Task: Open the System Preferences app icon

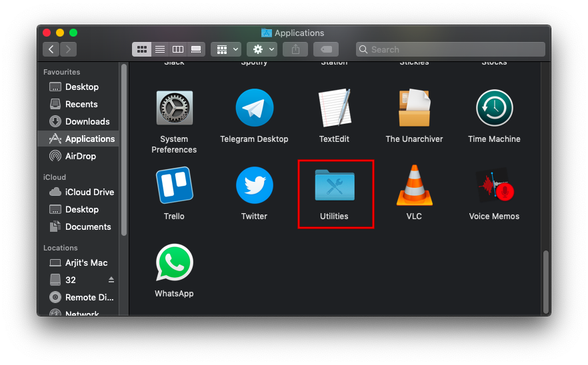Action: click(175, 108)
